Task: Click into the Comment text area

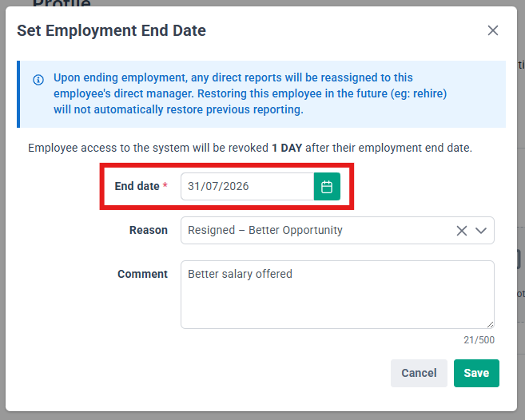Action: [x=337, y=295]
